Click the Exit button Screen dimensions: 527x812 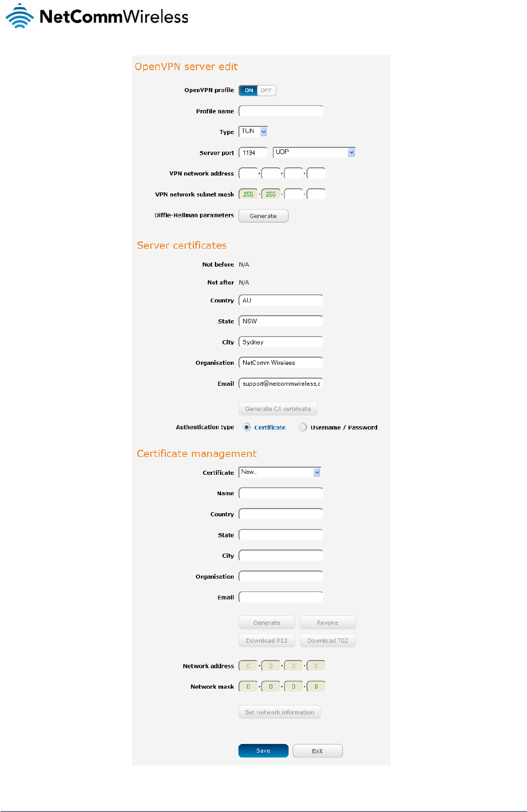click(x=317, y=751)
